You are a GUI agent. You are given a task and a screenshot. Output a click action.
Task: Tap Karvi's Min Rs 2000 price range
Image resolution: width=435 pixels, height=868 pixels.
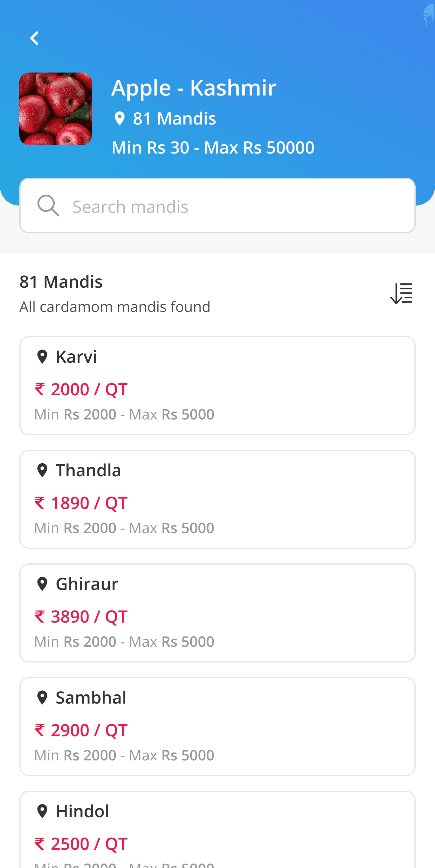click(x=76, y=414)
